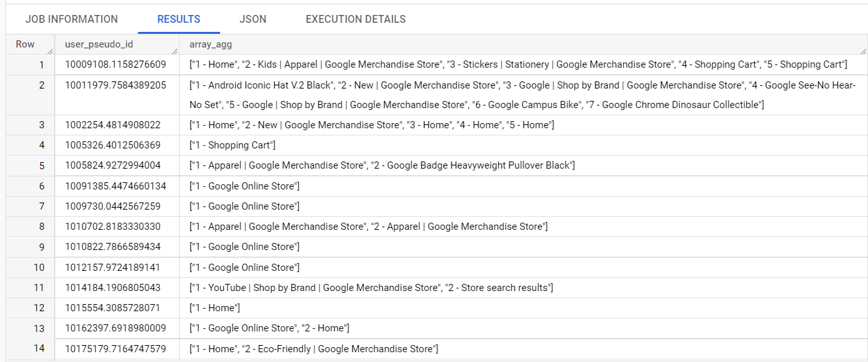Click row number 8
Viewport: 868px width, 362px height.
click(42, 227)
